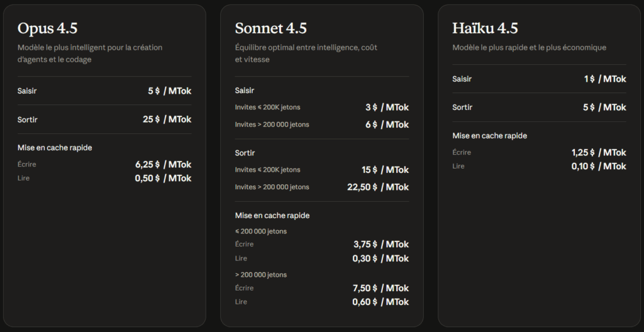Click the Sonnet description about optimal balance
This screenshot has width=644, height=332.
pyautogui.click(x=306, y=53)
